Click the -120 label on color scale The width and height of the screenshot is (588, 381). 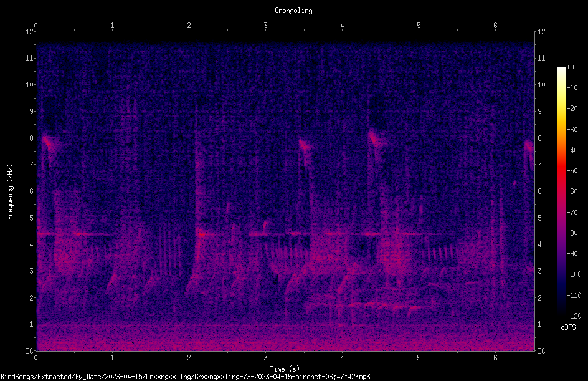(574, 316)
